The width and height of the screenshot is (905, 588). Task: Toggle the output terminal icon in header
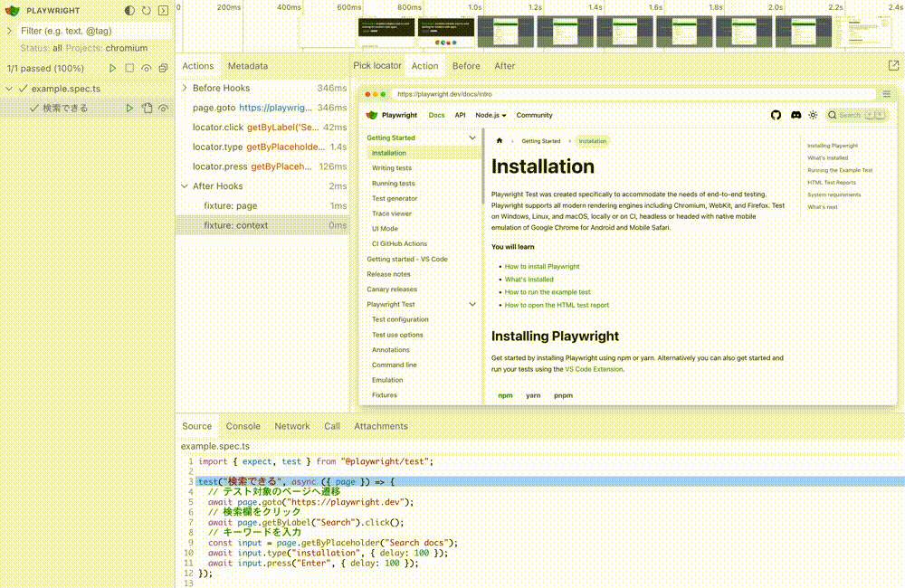[x=163, y=10]
